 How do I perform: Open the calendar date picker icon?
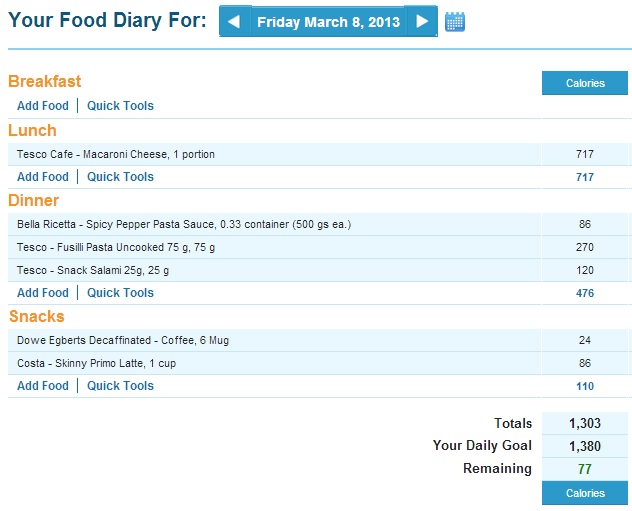pyautogui.click(x=455, y=22)
